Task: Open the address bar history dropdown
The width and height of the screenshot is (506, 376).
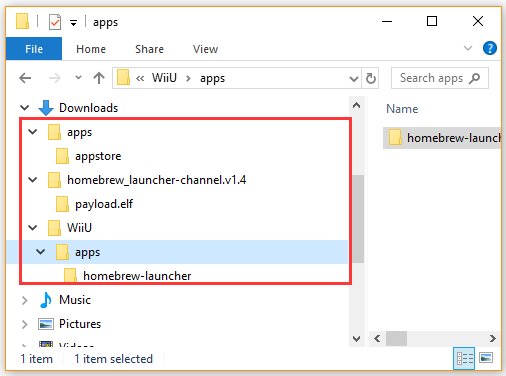Action: (354, 79)
